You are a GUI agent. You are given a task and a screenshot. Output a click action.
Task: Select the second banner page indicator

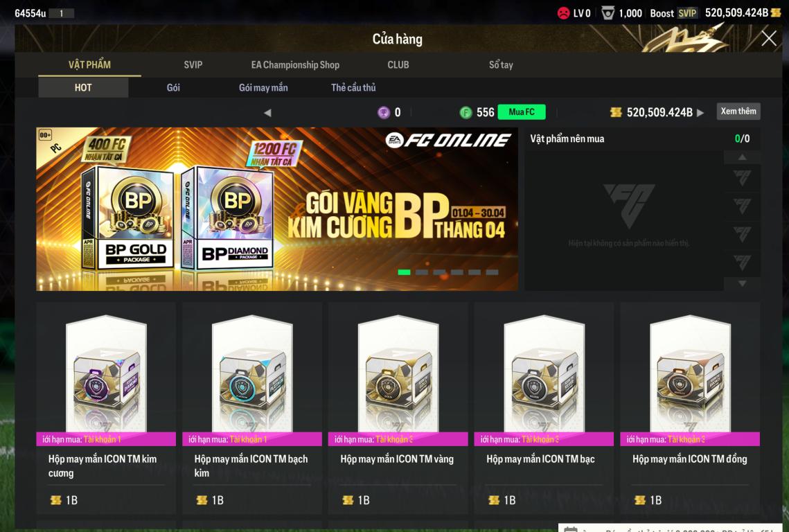click(x=422, y=272)
